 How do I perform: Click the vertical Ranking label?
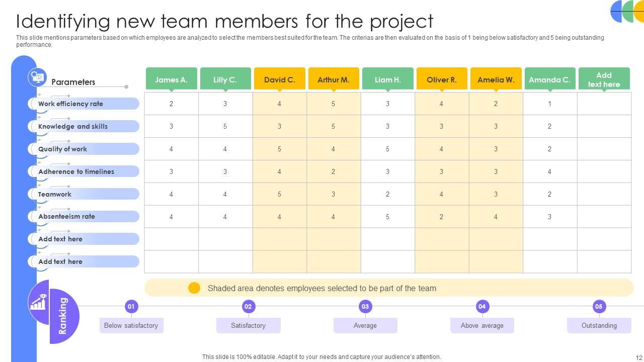click(63, 316)
